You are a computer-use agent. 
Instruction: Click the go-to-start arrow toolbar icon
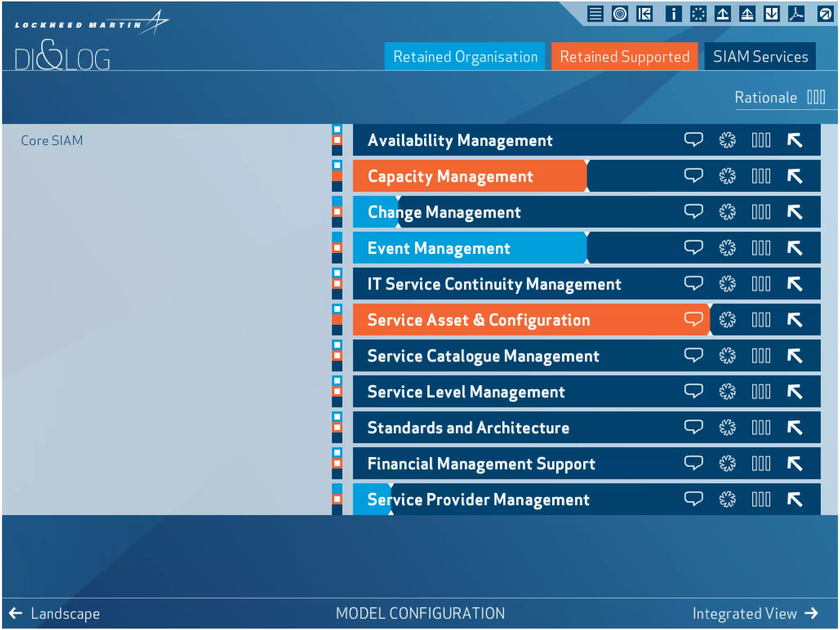coord(644,14)
